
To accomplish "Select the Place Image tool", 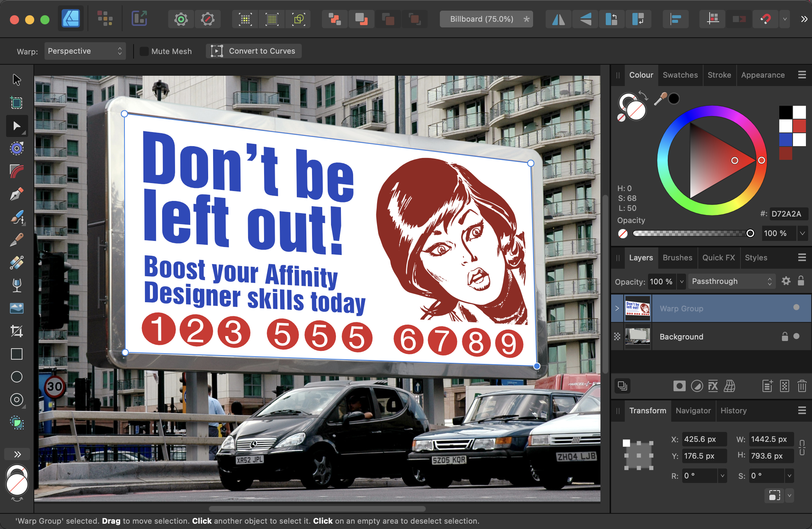I will [17, 308].
